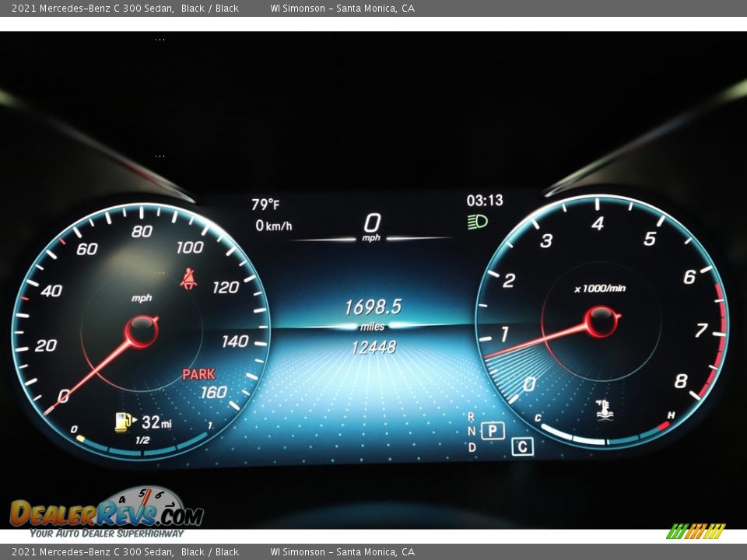Image resolution: width=747 pixels, height=560 pixels.
Task: Toggle the PARK indicator text
Action: click(201, 372)
